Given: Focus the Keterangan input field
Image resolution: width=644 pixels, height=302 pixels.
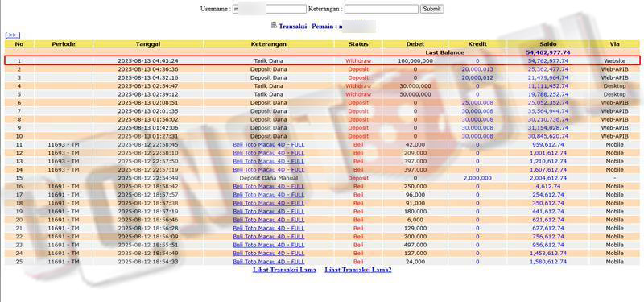Looking at the screenshot, I should 381,9.
